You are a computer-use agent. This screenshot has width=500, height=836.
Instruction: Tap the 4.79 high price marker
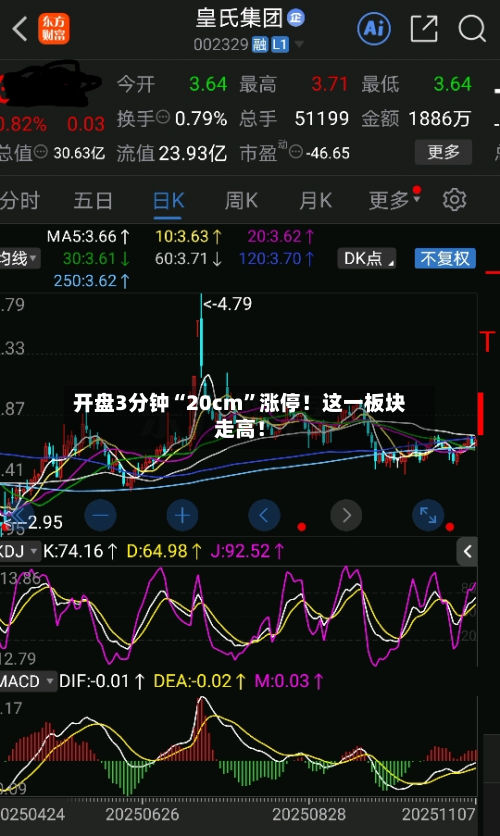[x=228, y=304]
